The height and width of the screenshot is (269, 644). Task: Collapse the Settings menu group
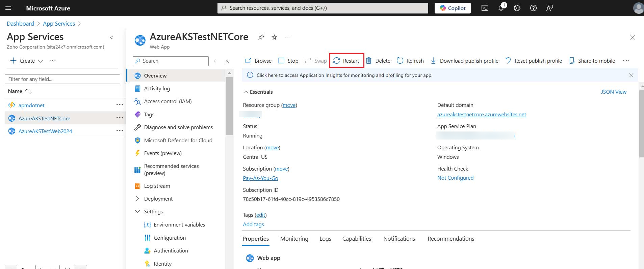[x=137, y=211]
